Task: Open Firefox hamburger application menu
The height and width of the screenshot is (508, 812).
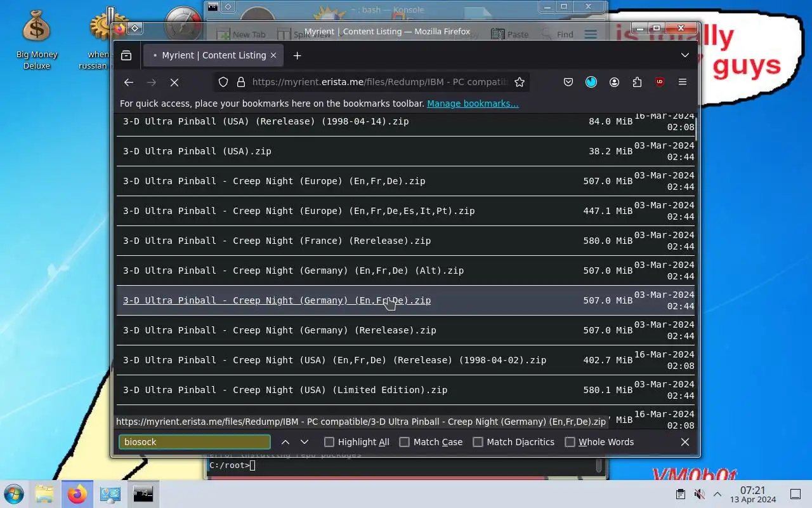Action: 683,82
